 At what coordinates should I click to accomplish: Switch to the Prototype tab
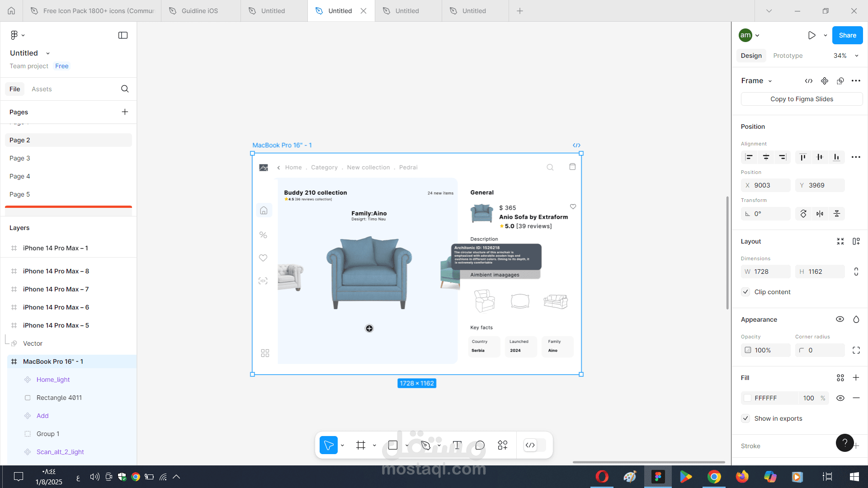pos(788,56)
